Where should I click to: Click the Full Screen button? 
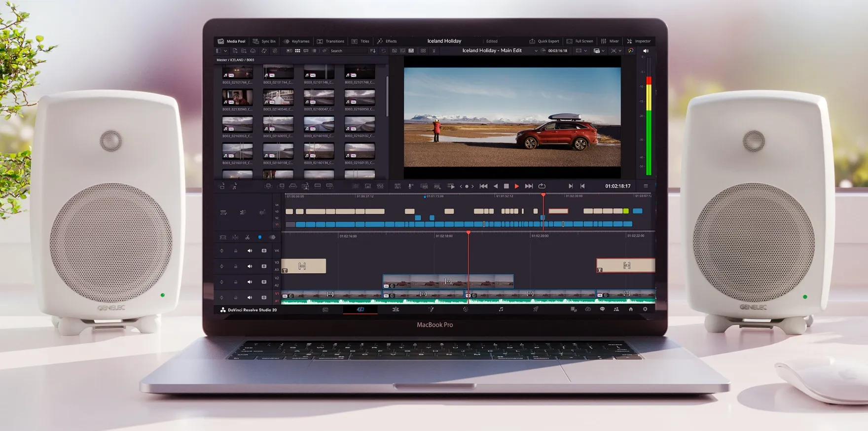pos(580,41)
